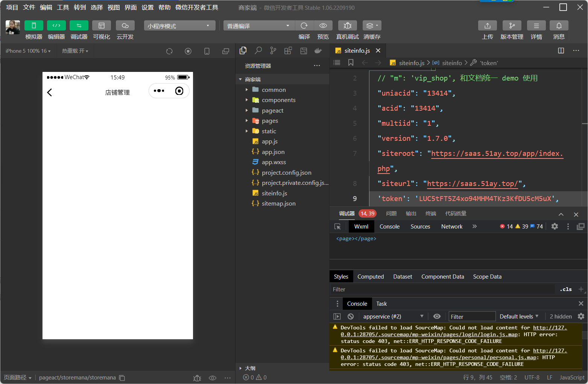Screen dimensions: 588x384
Task: Switch to the 终端 terminal tab
Action: tap(431, 213)
